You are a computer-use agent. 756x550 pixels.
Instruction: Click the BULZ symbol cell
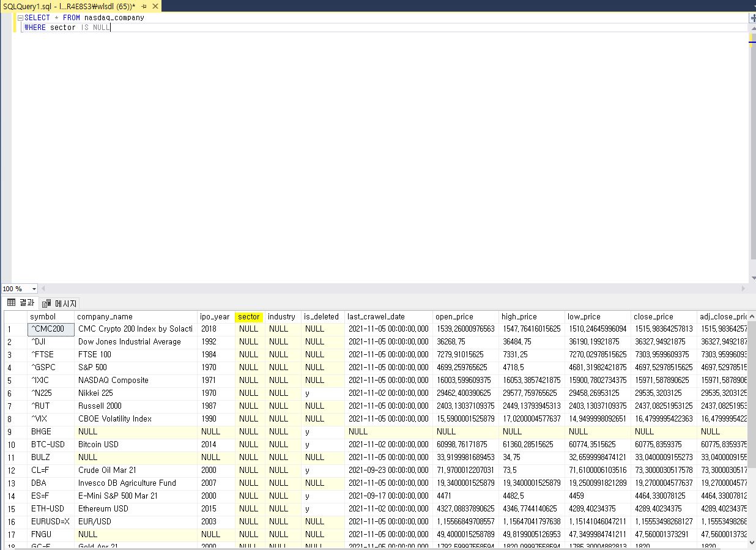(x=51, y=458)
